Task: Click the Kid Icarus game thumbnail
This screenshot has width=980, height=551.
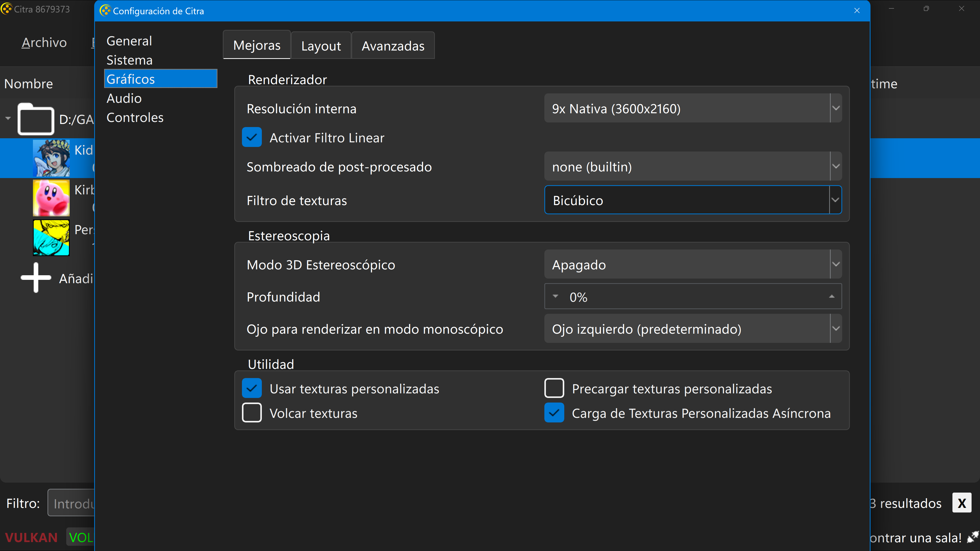Action: (x=51, y=158)
